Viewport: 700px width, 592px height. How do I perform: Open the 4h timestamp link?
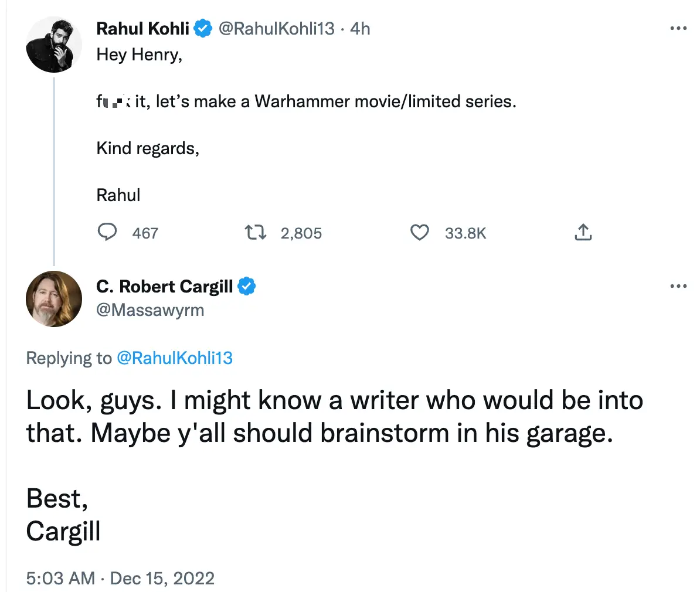360,29
